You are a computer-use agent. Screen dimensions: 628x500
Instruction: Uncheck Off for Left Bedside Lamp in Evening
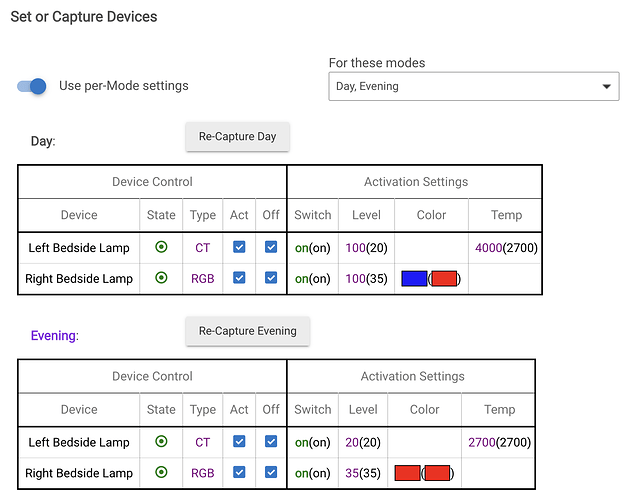pos(271,442)
